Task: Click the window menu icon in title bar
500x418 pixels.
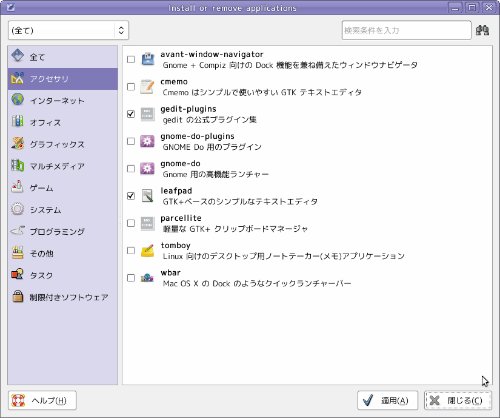Action: click(x=11, y=7)
